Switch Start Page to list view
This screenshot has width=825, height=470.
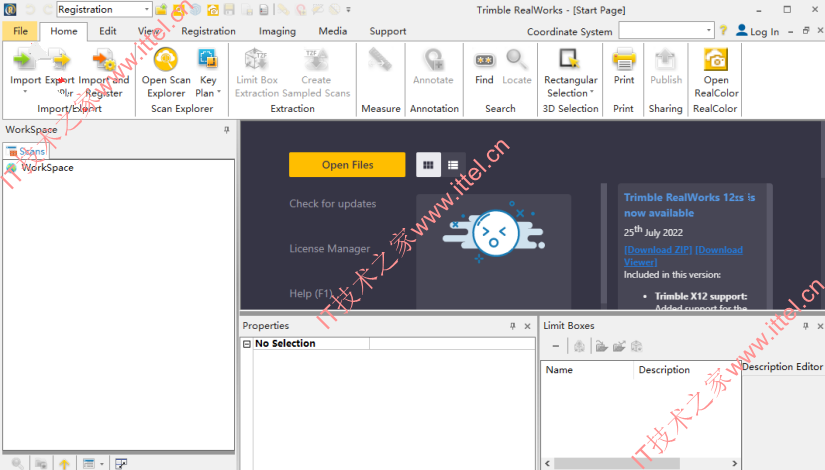(x=453, y=165)
